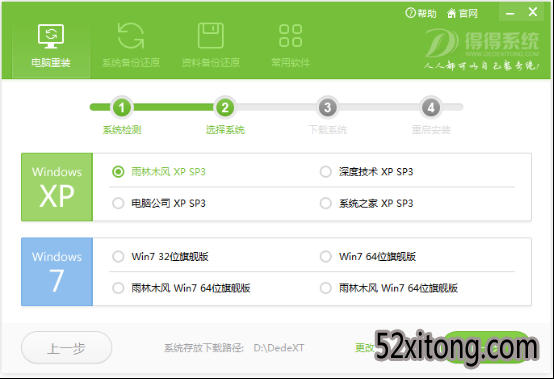This screenshot has width=554, height=379.
Task: Click the D:\DedeXT path text
Action: click(279, 348)
